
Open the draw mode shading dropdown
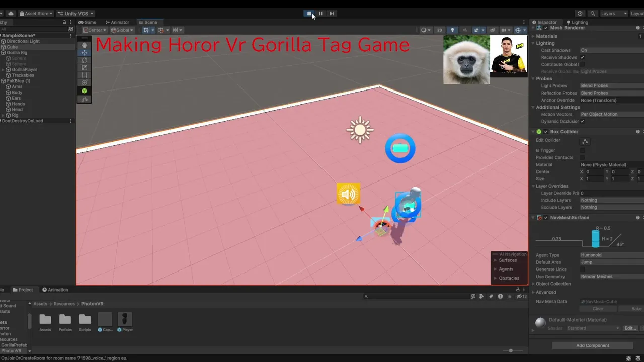coord(426,30)
